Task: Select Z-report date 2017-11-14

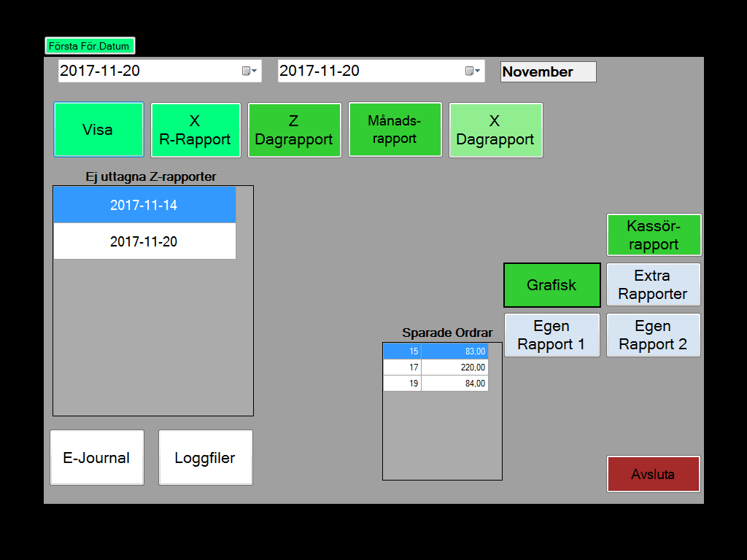Action: point(144,205)
